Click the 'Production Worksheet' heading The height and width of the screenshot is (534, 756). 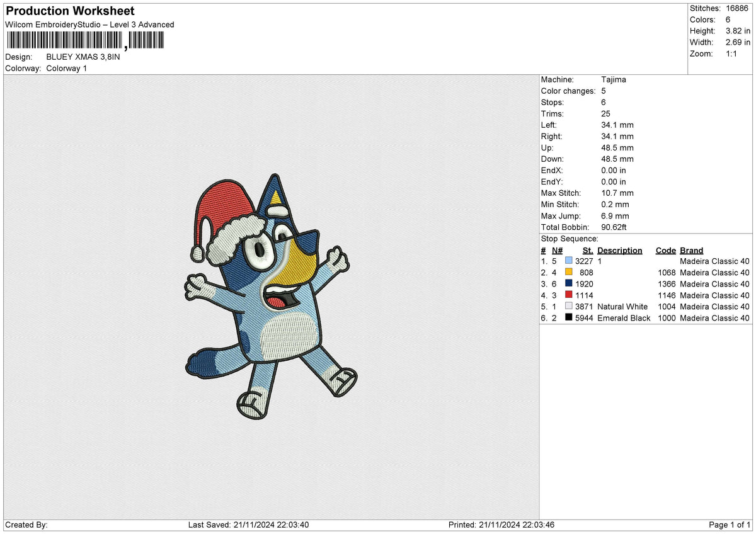click(70, 11)
